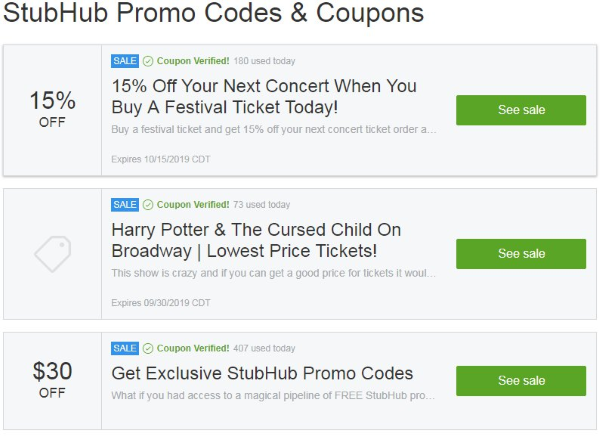Click verified checkmark icon on Exclusive Promo Codes coupon
The image size is (600, 437).
[148, 349]
